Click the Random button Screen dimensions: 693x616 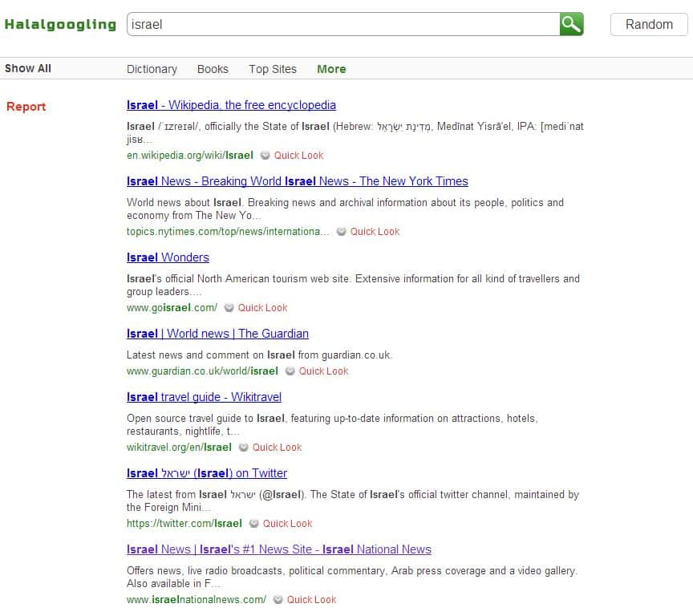coord(649,24)
